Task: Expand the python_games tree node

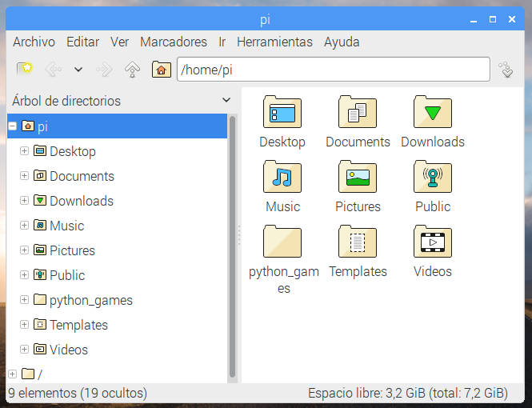Action: tap(24, 300)
